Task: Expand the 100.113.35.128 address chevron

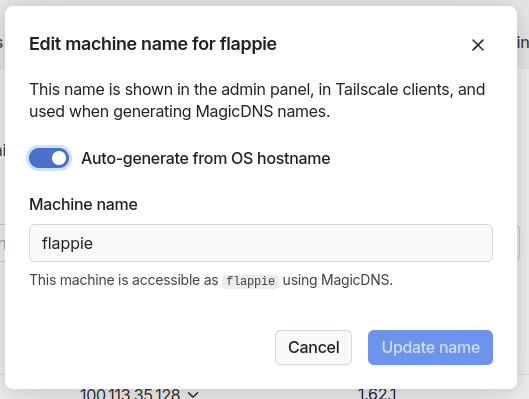Action: 193,394
